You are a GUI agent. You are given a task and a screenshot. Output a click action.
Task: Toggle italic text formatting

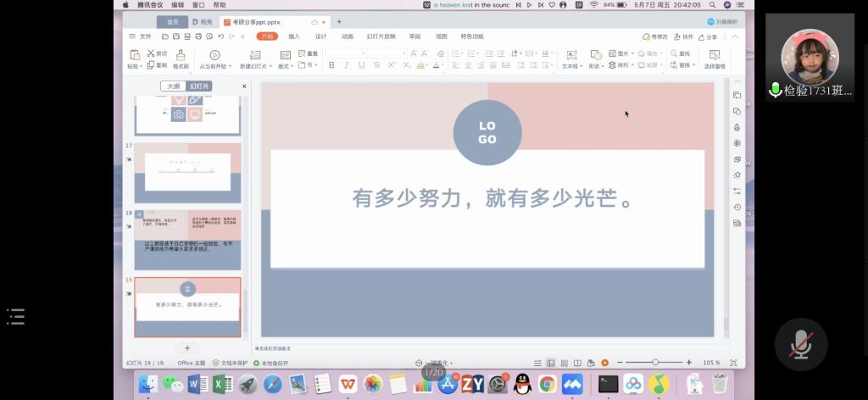347,65
